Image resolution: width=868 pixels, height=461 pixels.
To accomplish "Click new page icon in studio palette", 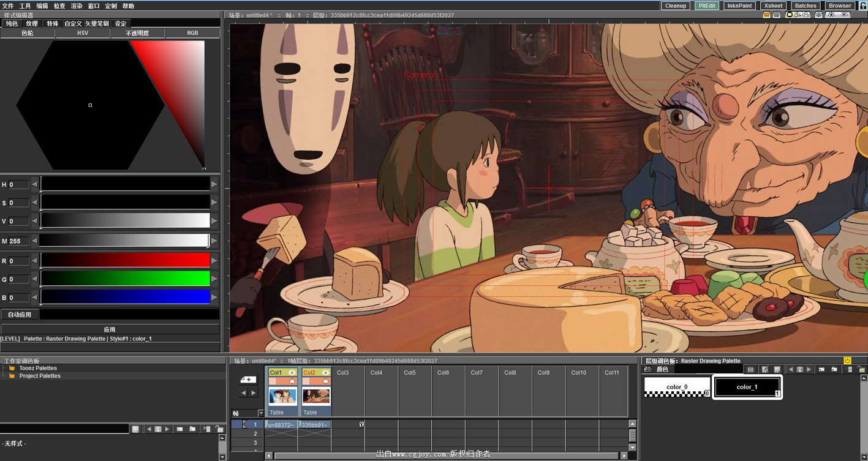I will (192, 429).
